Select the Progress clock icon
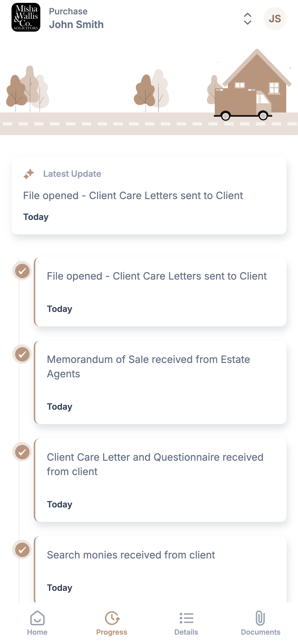This screenshot has width=298, height=644. pyautogui.click(x=112, y=618)
